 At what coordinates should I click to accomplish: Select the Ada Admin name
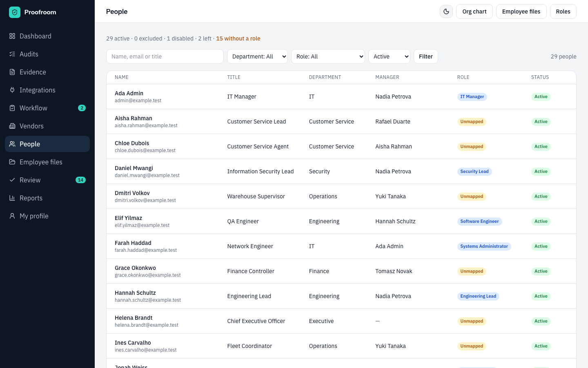click(x=129, y=93)
